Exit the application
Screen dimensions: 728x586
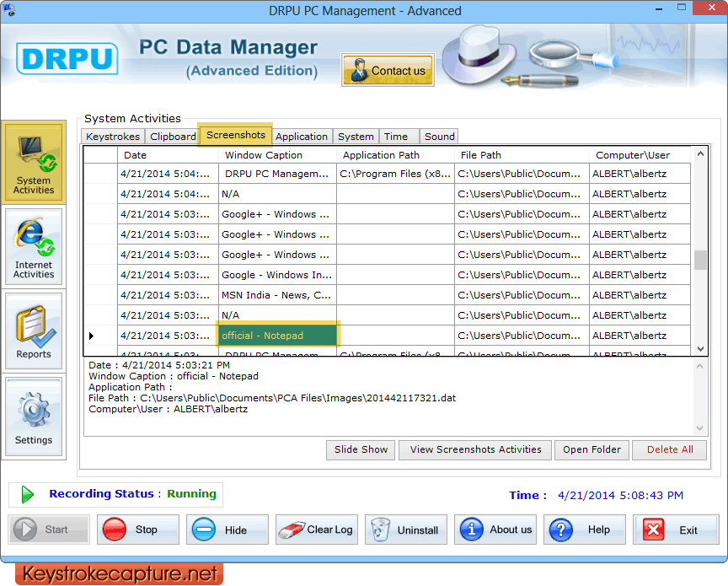676,530
